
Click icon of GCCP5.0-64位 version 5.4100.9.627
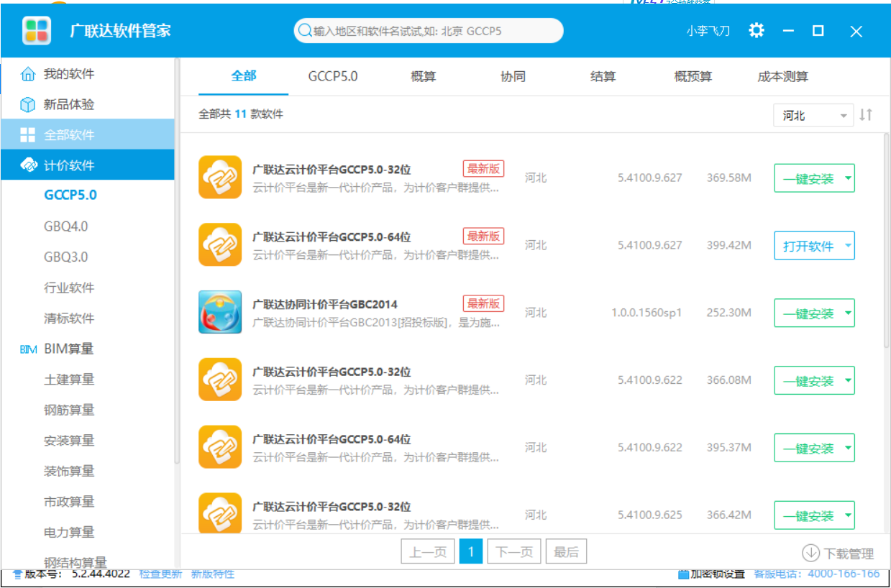tap(220, 245)
